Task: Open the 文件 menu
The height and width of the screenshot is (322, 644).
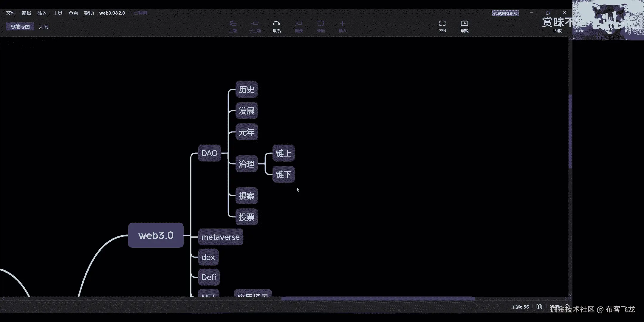Action: click(x=11, y=13)
